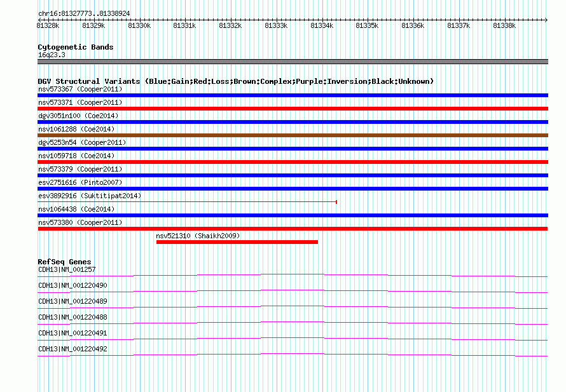Click the magenta line of CDH13|NM_001220489
The width and height of the screenshot is (566, 392).
[x=293, y=308]
